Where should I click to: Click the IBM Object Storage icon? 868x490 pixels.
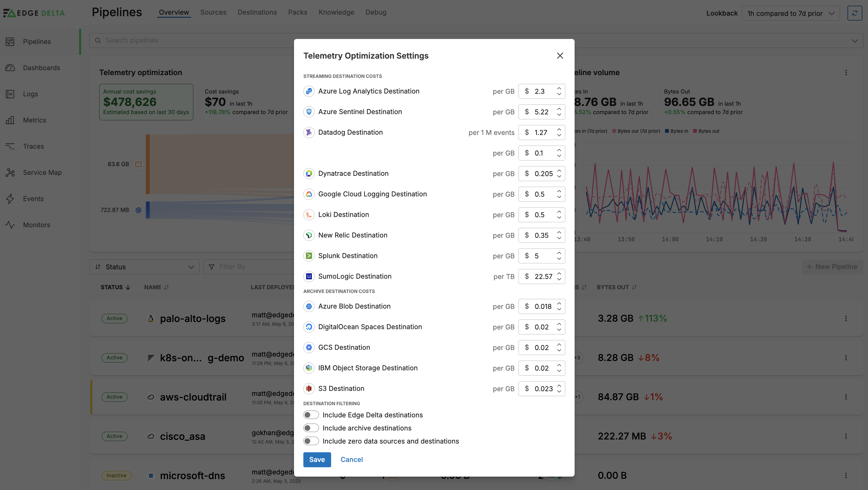pyautogui.click(x=309, y=368)
